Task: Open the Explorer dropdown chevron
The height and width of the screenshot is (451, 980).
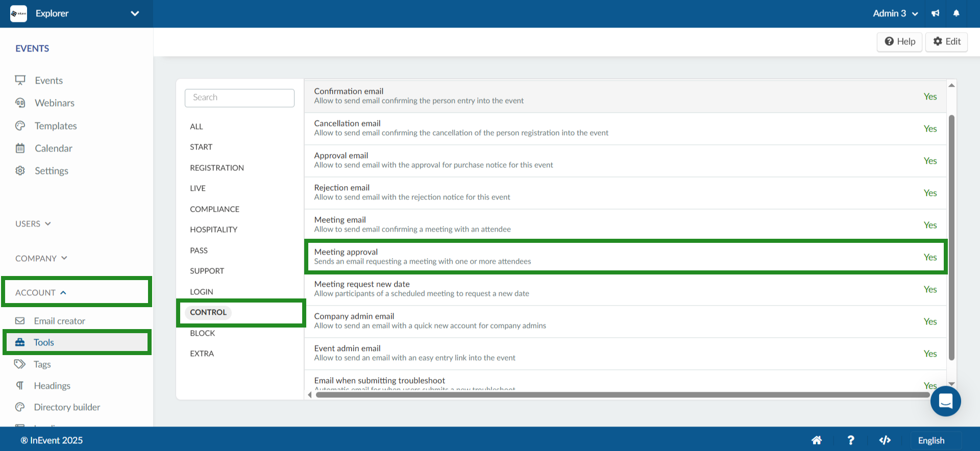Action: click(x=135, y=14)
